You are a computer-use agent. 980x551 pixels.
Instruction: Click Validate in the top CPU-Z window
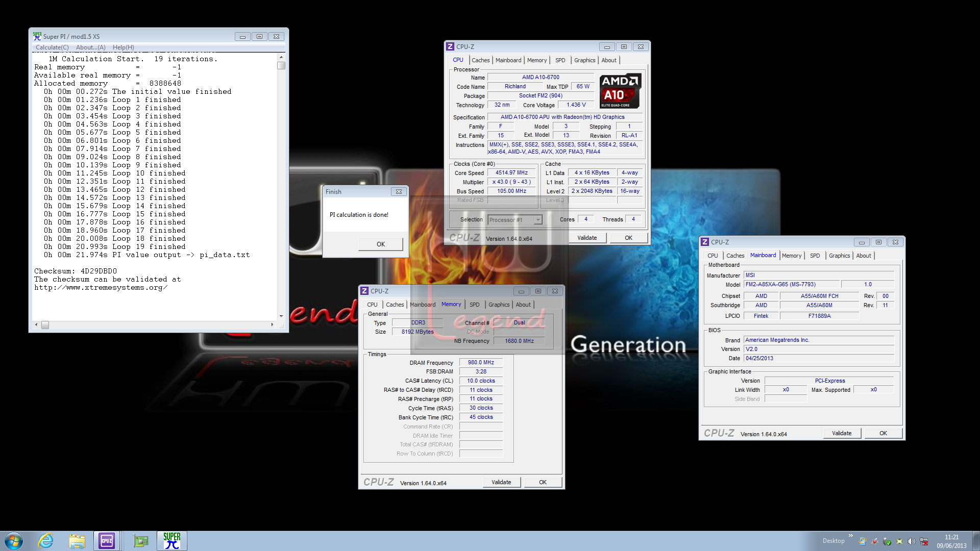tap(587, 238)
